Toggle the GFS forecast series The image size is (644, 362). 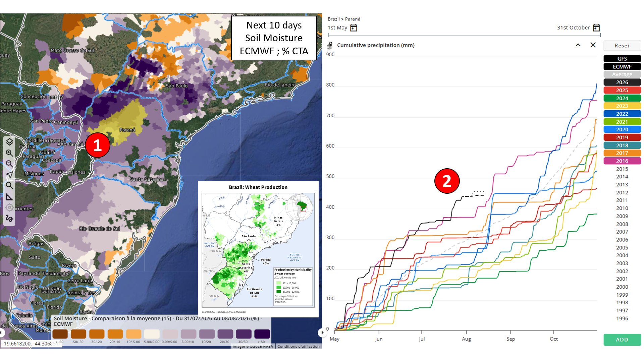click(622, 59)
